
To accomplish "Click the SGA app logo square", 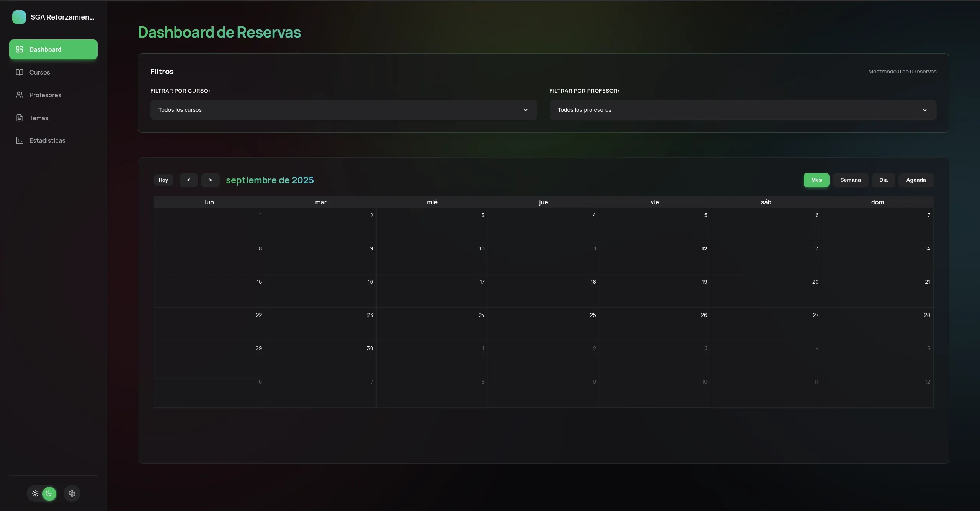I will click(x=19, y=17).
